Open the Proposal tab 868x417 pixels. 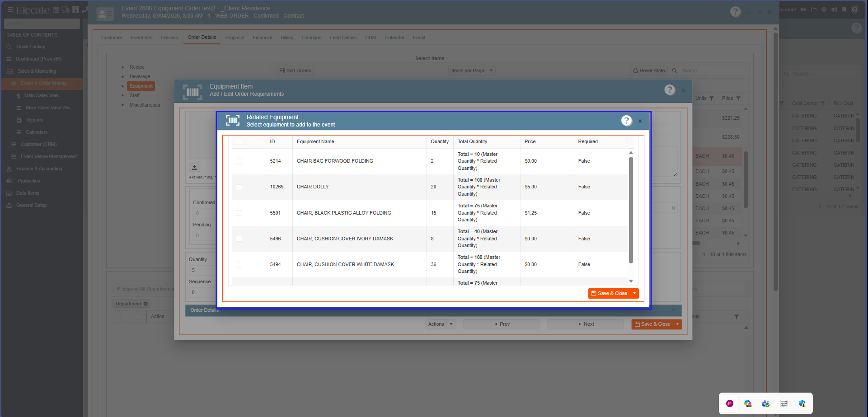[235, 37]
